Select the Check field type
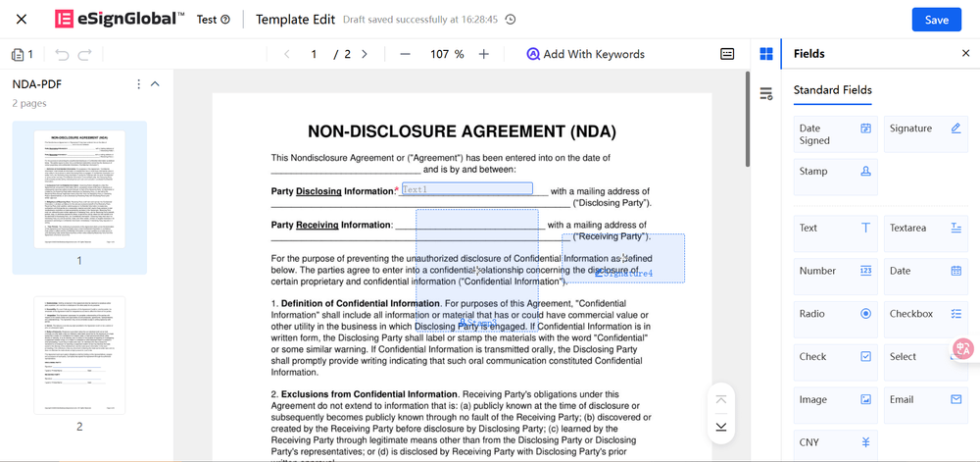Image resolution: width=980 pixels, height=462 pixels. (835, 357)
